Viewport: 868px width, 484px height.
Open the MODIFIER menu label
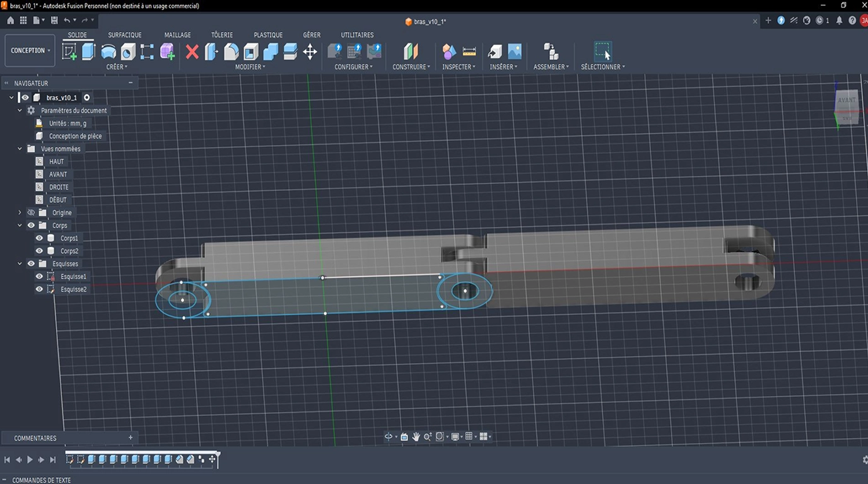pyautogui.click(x=250, y=67)
